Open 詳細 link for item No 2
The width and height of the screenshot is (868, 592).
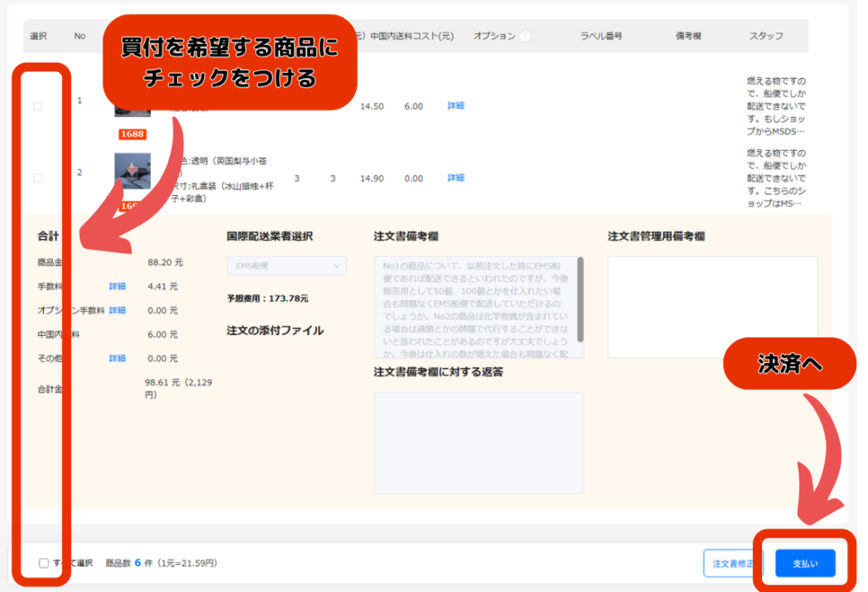455,178
